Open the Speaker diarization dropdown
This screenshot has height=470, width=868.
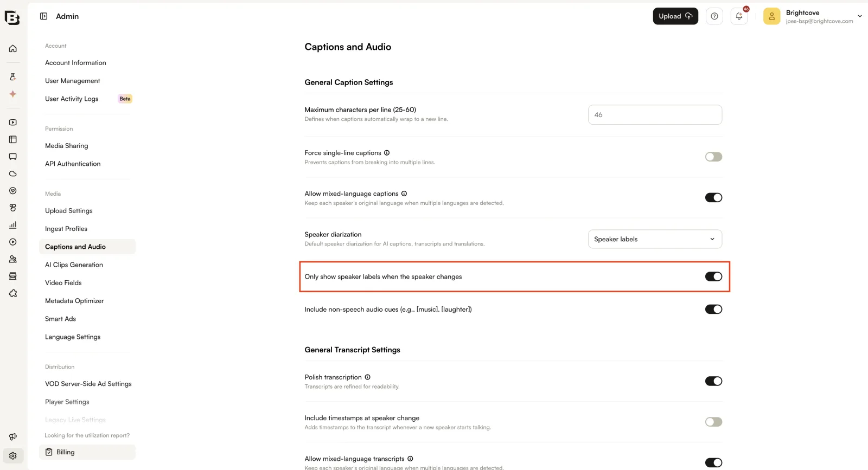click(655, 239)
